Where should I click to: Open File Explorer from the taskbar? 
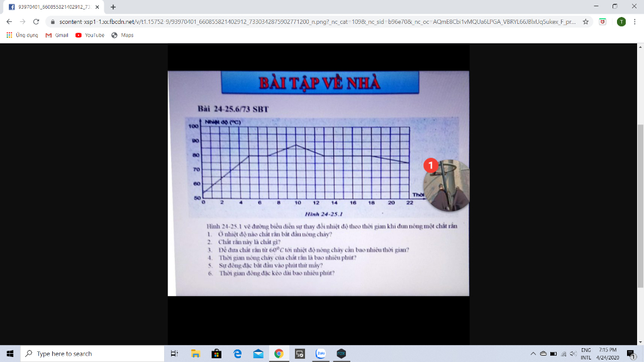196,353
